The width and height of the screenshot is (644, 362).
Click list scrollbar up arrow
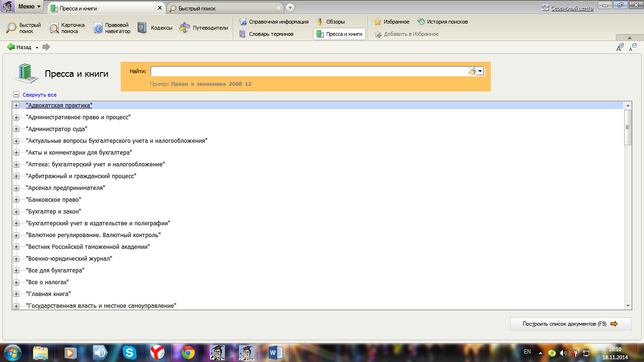coord(627,105)
